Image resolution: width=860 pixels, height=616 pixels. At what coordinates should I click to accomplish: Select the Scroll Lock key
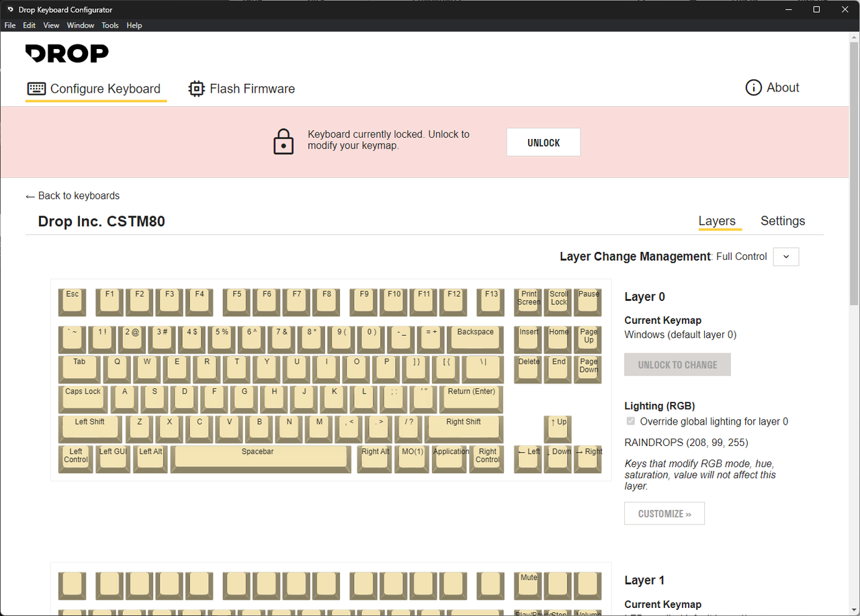pos(558,302)
